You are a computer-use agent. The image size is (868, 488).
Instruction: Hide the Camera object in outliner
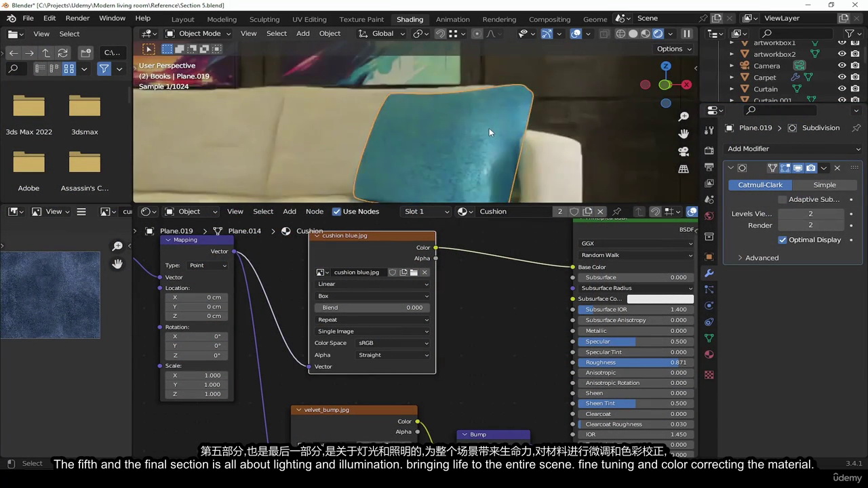(x=842, y=66)
